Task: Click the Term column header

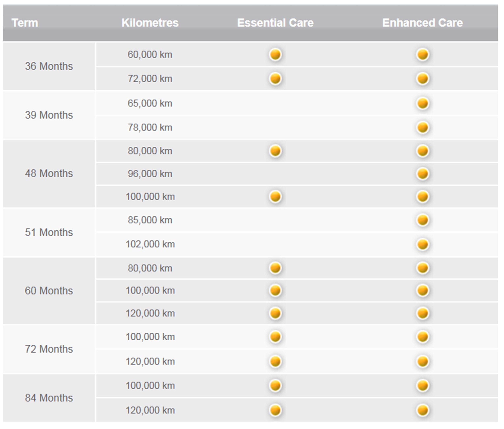Action: [x=25, y=23]
